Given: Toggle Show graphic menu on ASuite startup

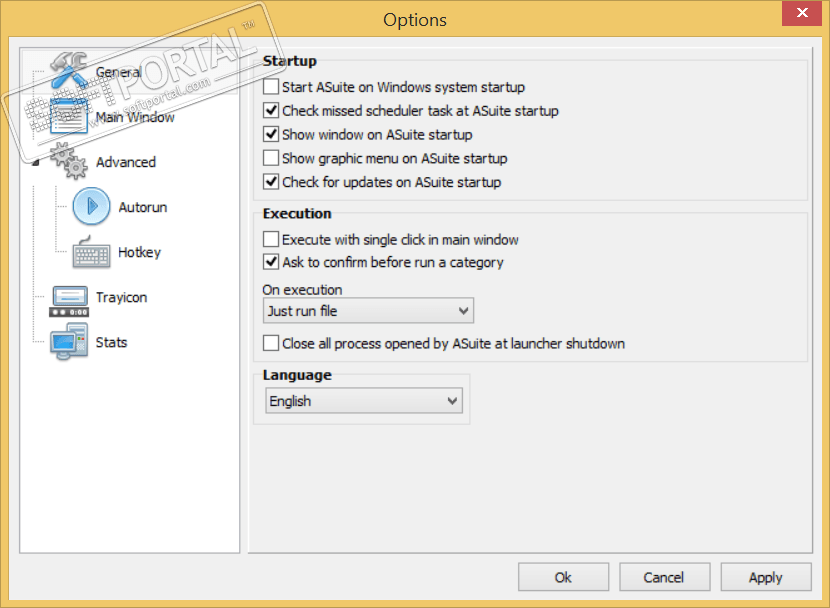Looking at the screenshot, I should (x=271, y=158).
